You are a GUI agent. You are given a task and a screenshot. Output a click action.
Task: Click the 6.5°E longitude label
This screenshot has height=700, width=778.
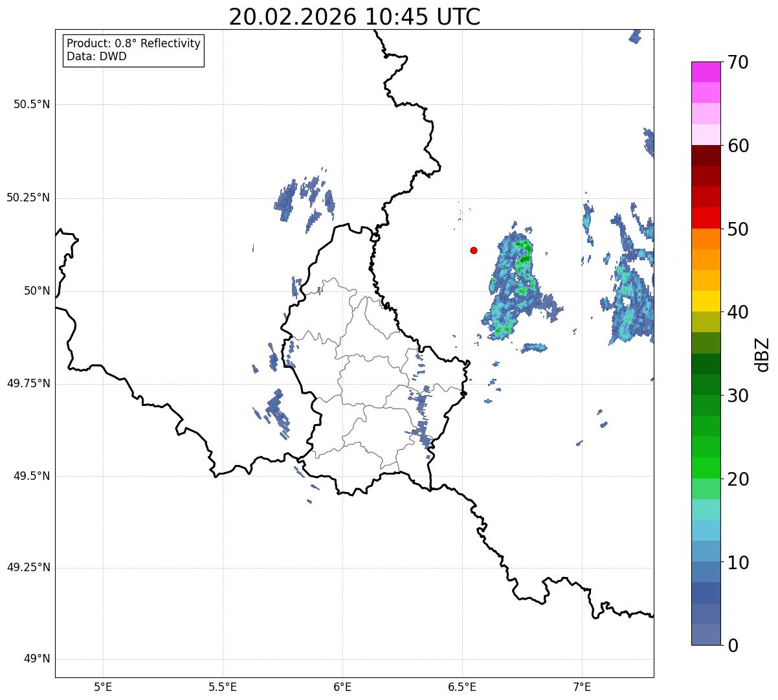pyautogui.click(x=462, y=686)
